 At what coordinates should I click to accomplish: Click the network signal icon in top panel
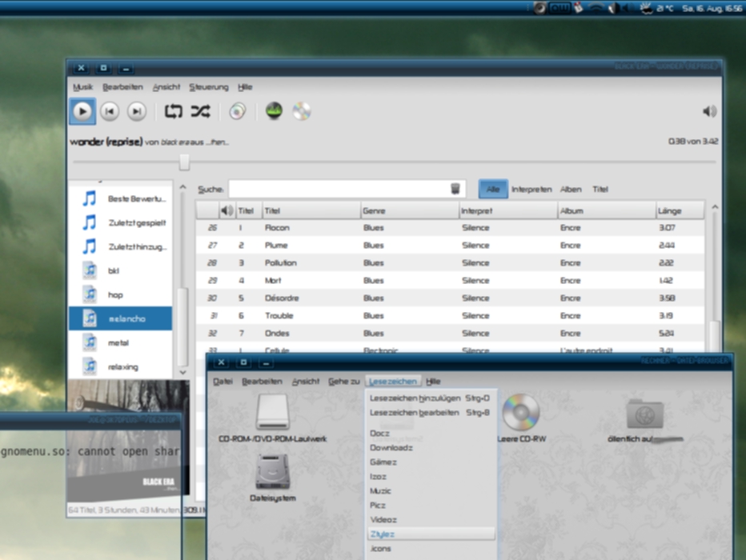(x=596, y=8)
